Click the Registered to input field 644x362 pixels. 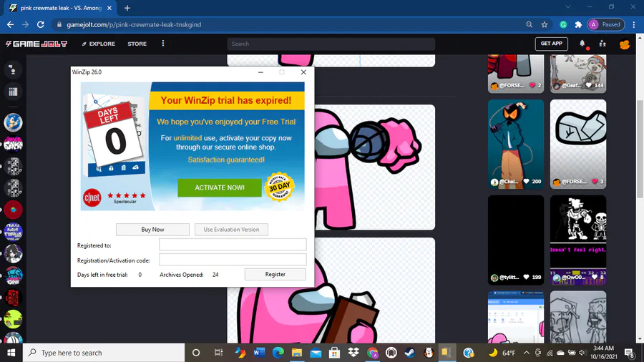[x=233, y=245]
